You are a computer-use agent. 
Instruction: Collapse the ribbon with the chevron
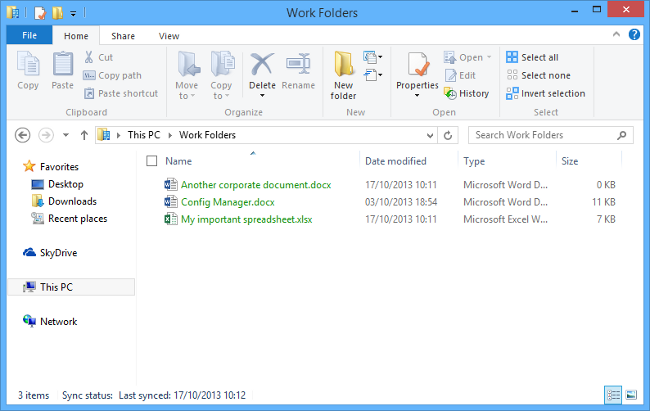click(616, 34)
